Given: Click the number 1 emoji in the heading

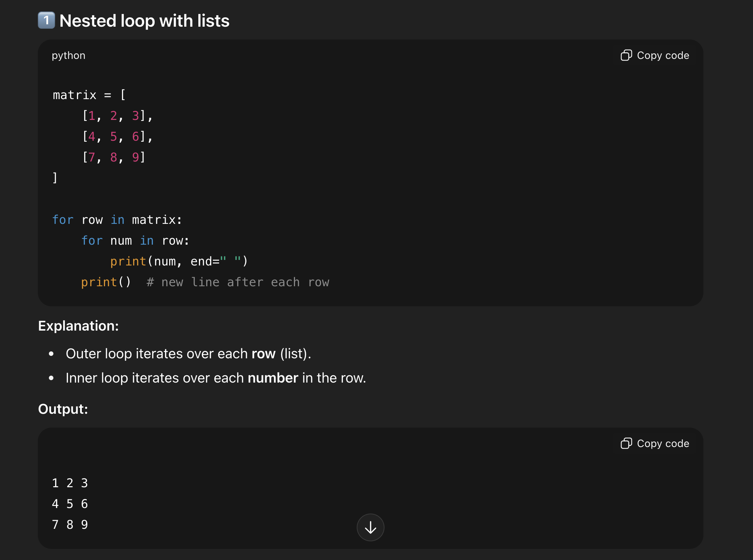Looking at the screenshot, I should [x=46, y=20].
